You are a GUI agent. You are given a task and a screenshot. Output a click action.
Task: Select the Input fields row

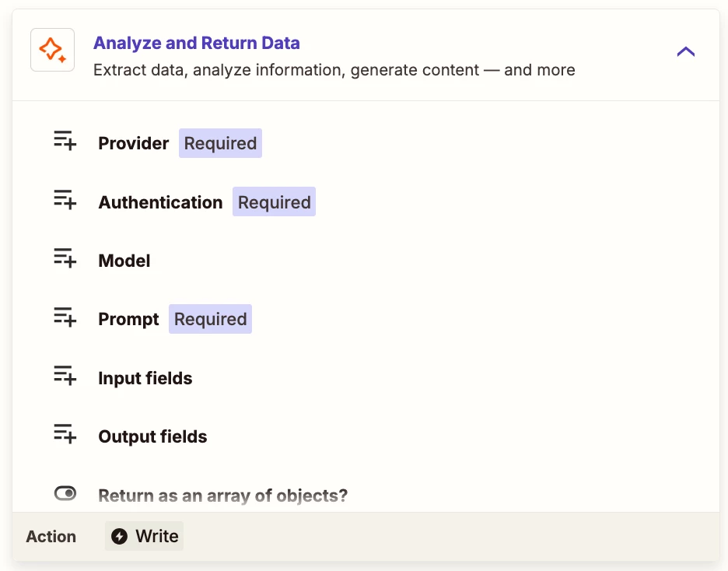tap(145, 378)
